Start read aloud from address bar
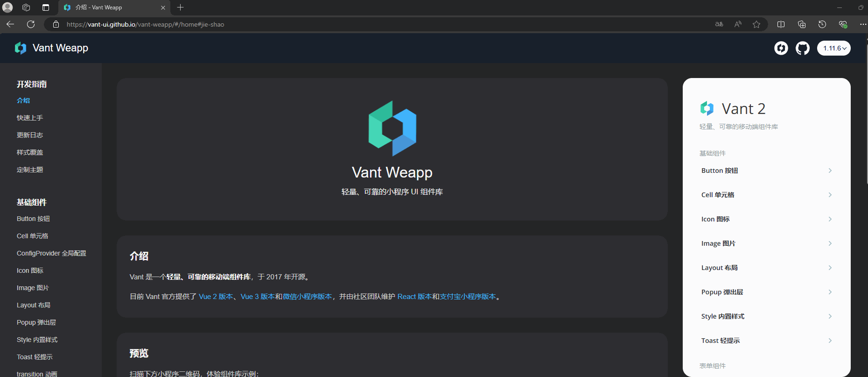Screen dimensions: 868x377 coord(738,24)
